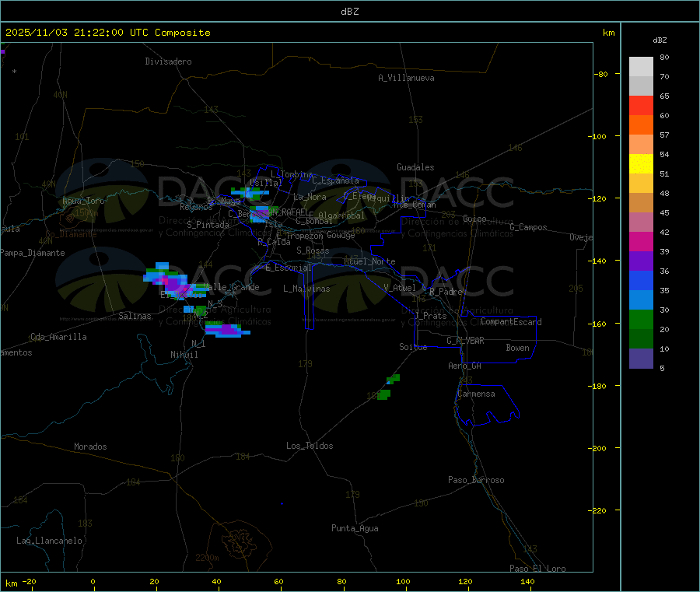
Task: Click the light blue 30 dBZ swatch
Action: coord(641,300)
